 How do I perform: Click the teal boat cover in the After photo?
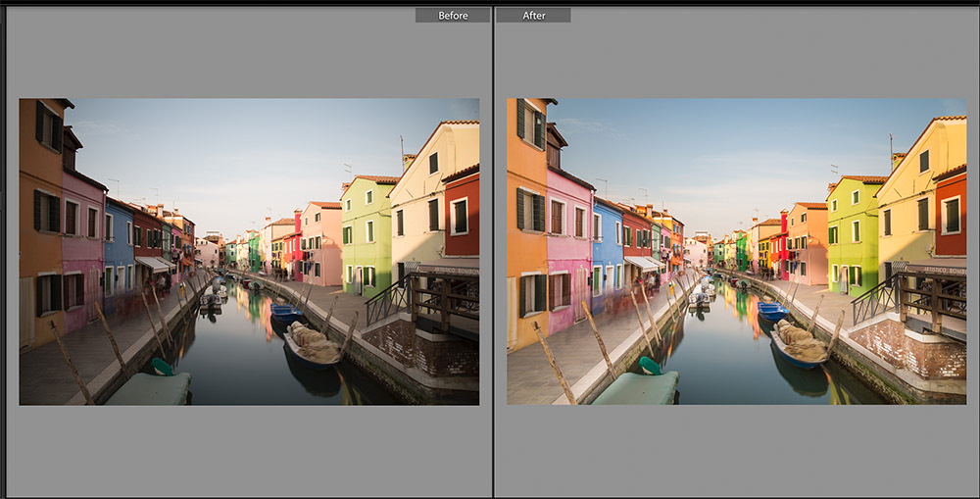tap(637, 387)
